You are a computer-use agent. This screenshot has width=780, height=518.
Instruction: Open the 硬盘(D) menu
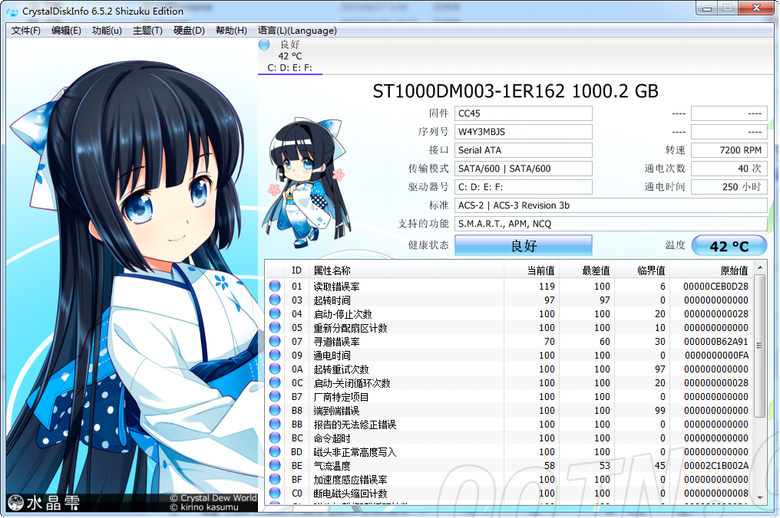[x=189, y=30]
